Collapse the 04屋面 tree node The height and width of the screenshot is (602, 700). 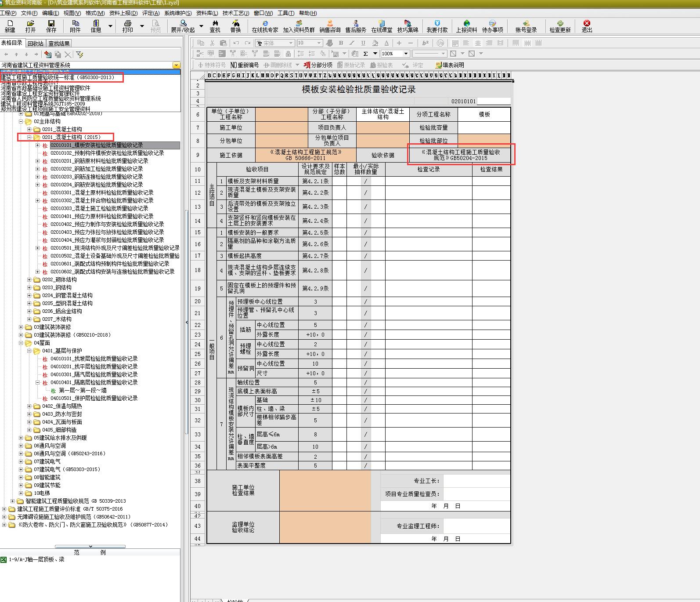pos(21,343)
